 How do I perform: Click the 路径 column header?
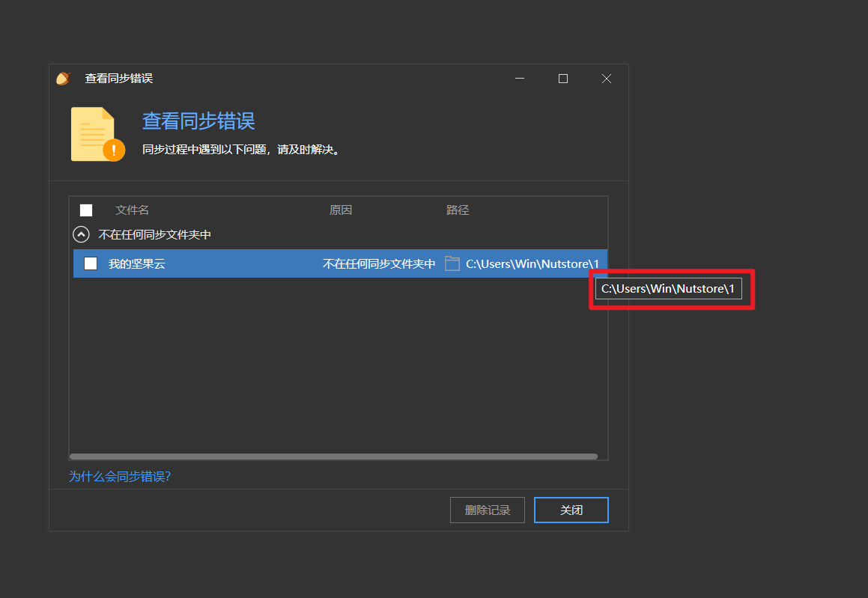pos(458,210)
